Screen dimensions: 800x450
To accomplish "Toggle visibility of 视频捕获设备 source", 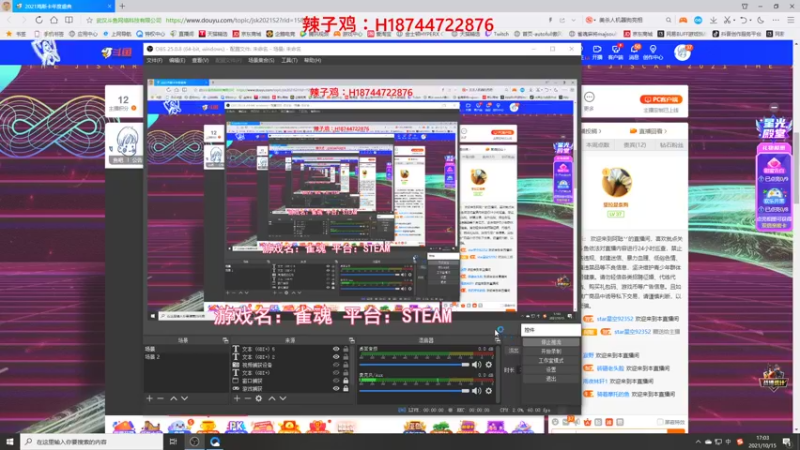I will pos(336,365).
